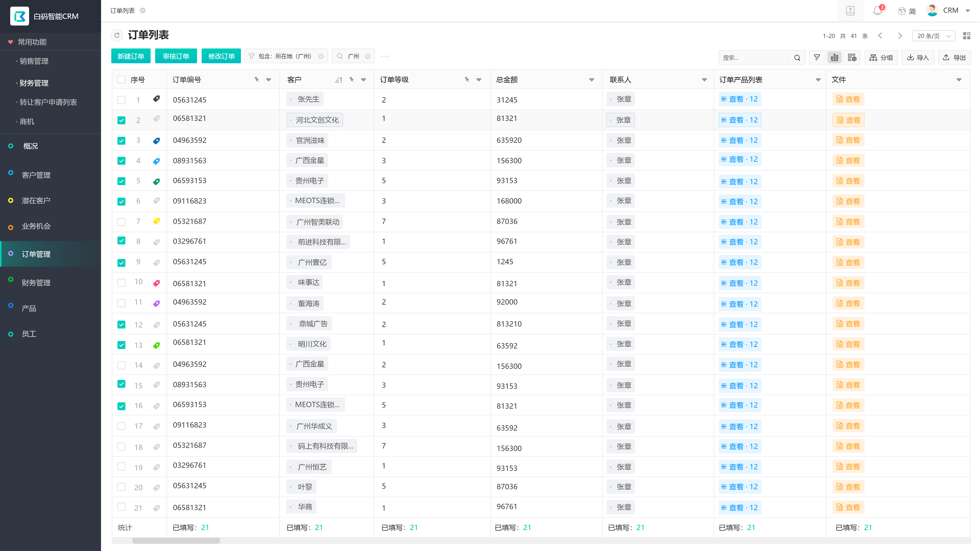Open the notification bell icon
The image size is (980, 551).
point(877,11)
